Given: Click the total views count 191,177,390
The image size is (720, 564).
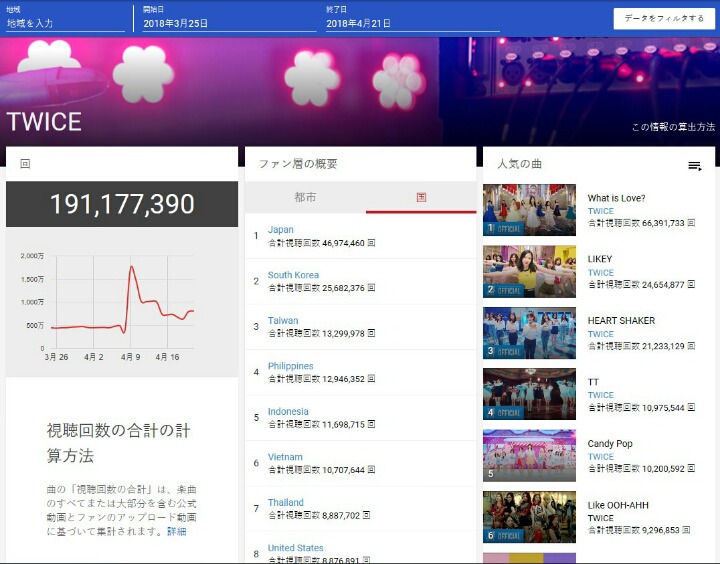Looking at the screenshot, I should point(122,204).
